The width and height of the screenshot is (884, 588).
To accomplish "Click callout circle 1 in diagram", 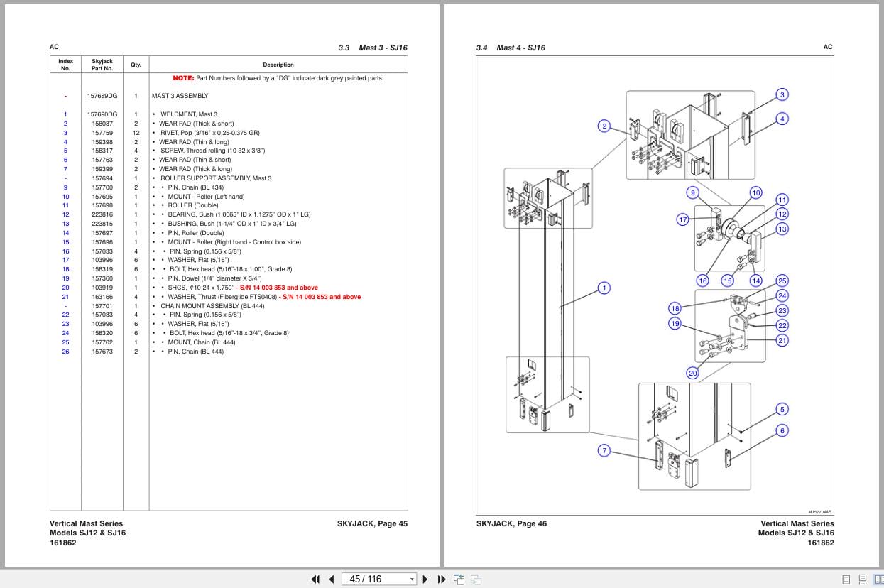I will pyautogui.click(x=604, y=288).
